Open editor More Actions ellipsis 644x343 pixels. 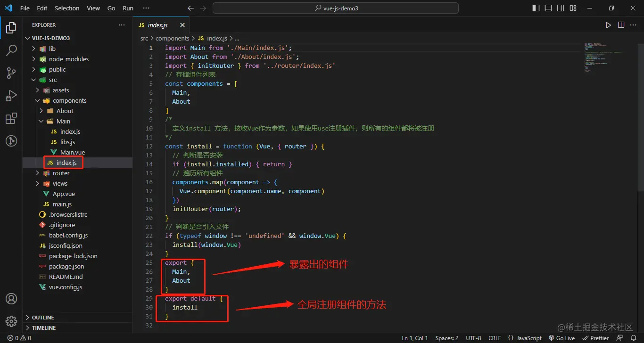click(633, 25)
